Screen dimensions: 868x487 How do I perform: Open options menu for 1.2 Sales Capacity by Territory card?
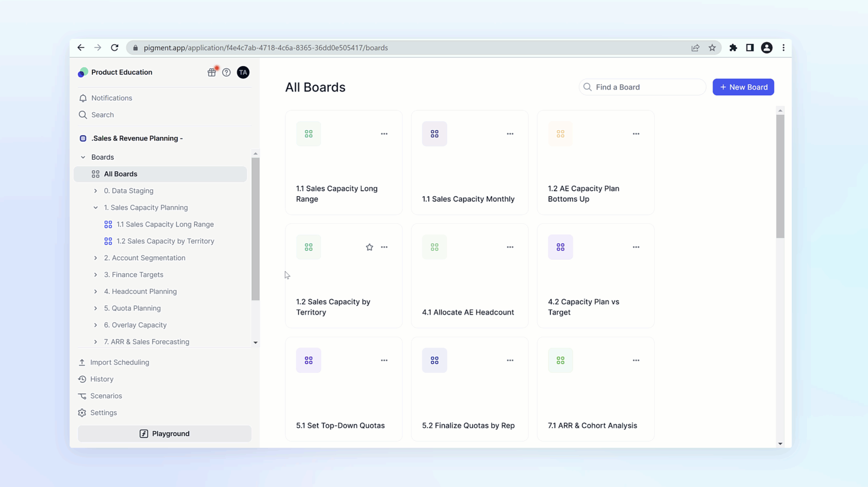pyautogui.click(x=384, y=247)
